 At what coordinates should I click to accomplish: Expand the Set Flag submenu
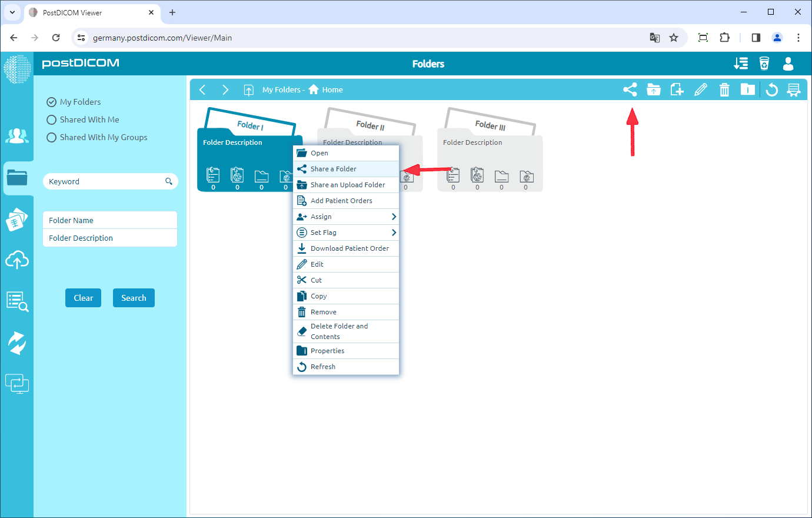click(x=346, y=233)
